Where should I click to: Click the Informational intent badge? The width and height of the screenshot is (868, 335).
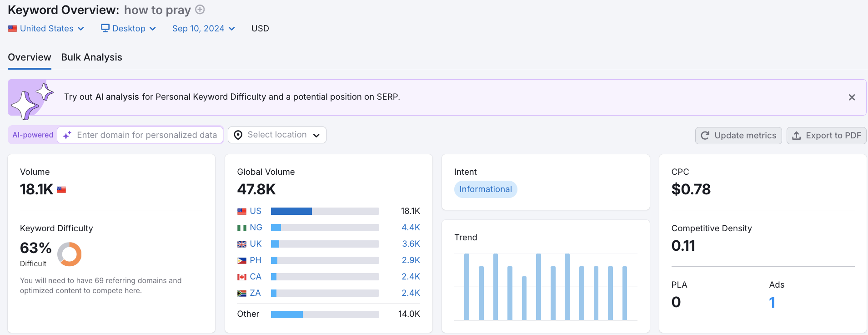pyautogui.click(x=486, y=189)
